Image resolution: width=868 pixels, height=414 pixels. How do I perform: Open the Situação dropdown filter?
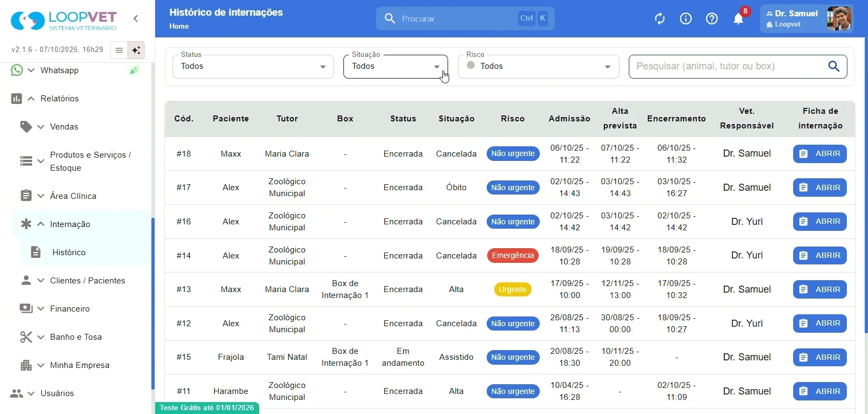click(x=395, y=67)
